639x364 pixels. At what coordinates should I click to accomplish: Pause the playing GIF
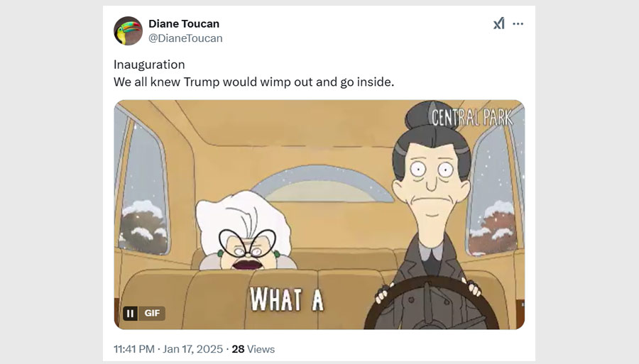[130, 313]
